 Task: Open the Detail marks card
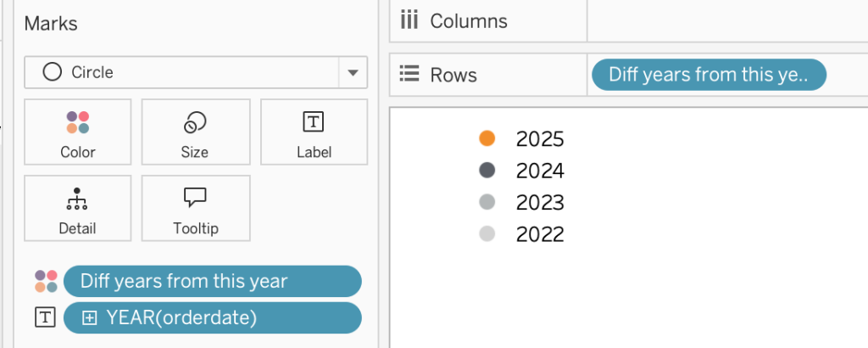coord(77,208)
